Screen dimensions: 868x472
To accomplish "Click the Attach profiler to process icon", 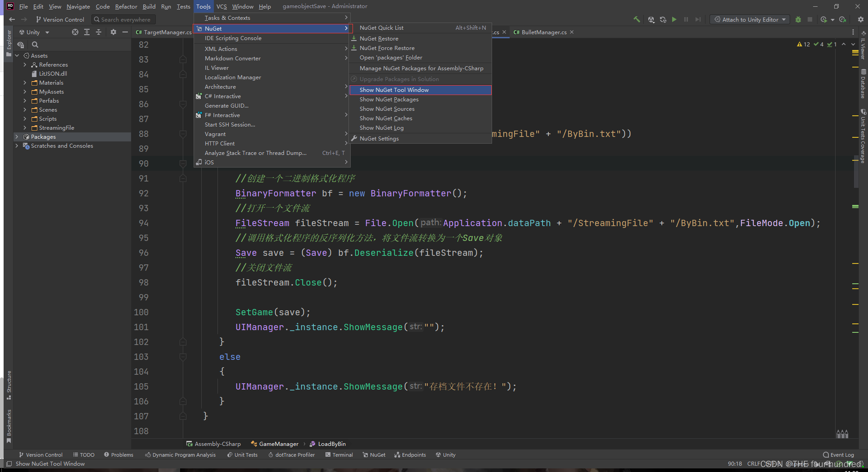I will coord(843,19).
